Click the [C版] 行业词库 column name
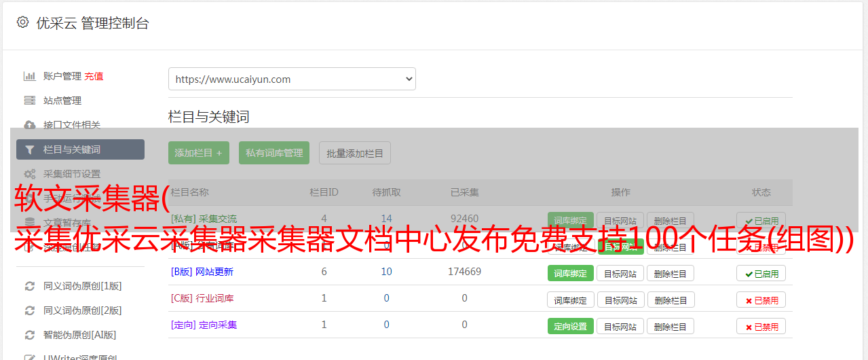 tap(202, 298)
